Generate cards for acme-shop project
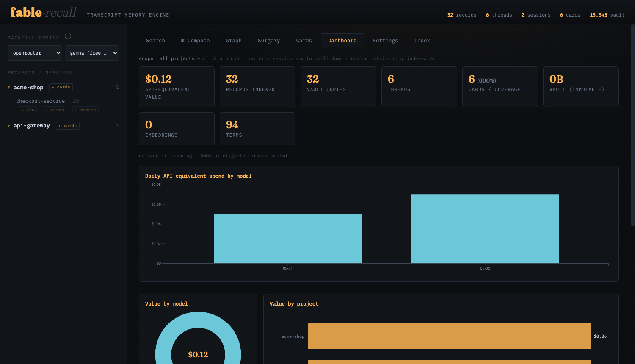This screenshot has width=635, height=364. (61, 87)
